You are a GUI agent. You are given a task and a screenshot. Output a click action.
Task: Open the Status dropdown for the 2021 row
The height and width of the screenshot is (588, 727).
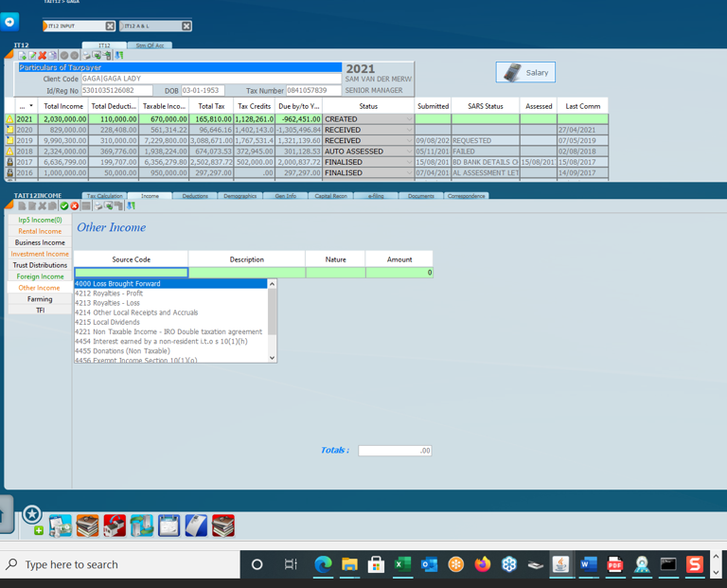pos(409,119)
